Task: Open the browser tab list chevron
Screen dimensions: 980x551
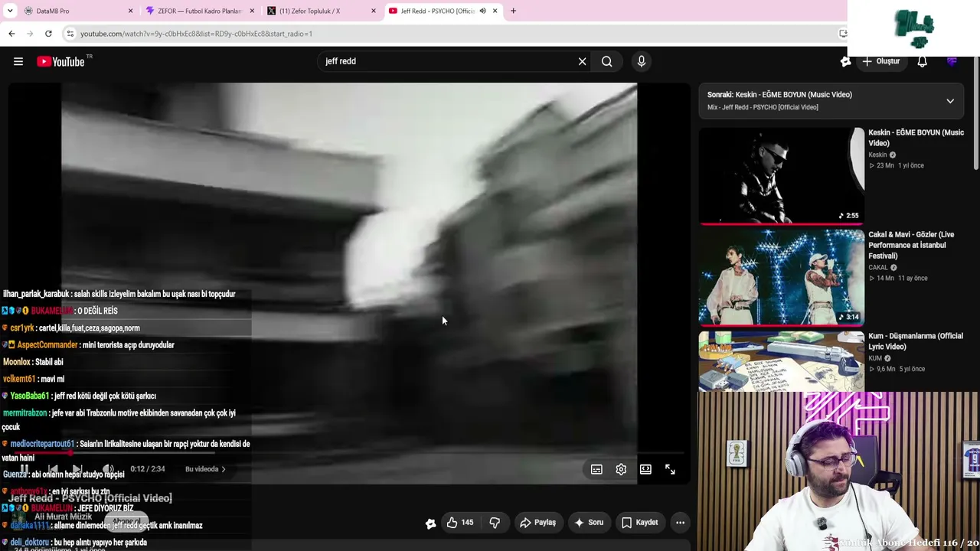Action: 10,11
